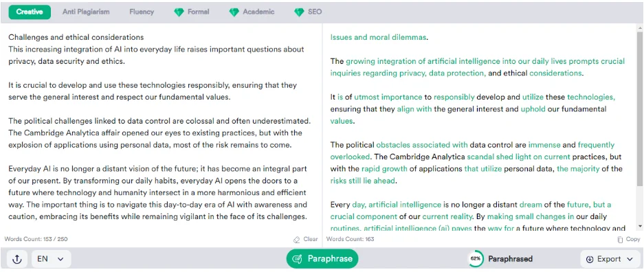Select the Anti Plagiarism tab

pyautogui.click(x=86, y=12)
